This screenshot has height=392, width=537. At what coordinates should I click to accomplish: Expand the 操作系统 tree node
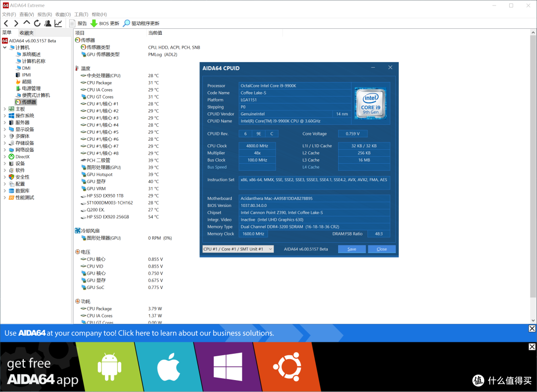5,116
